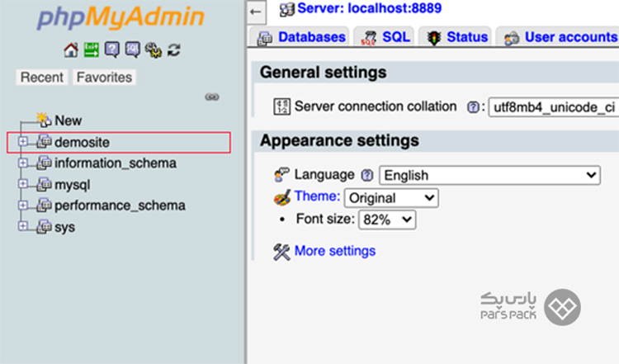619x364 pixels.
Task: Open the MySQL documentation icon
Action: click(132, 50)
